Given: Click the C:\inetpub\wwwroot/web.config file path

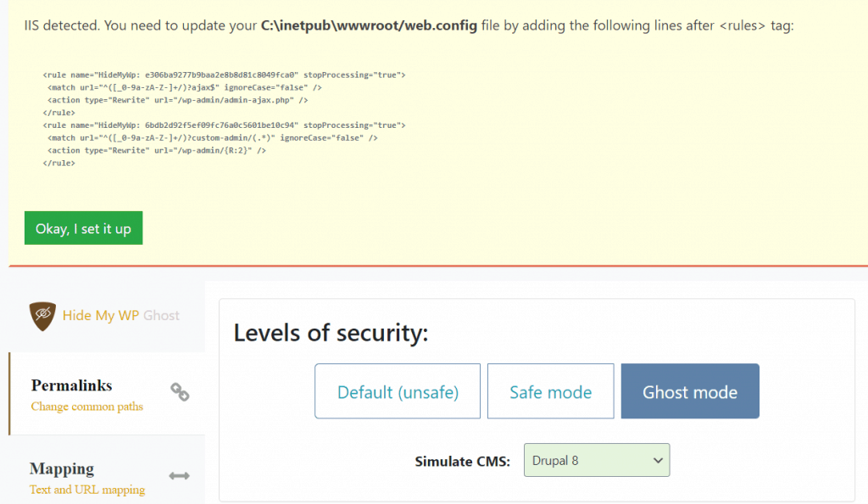Looking at the screenshot, I should pyautogui.click(x=370, y=25).
